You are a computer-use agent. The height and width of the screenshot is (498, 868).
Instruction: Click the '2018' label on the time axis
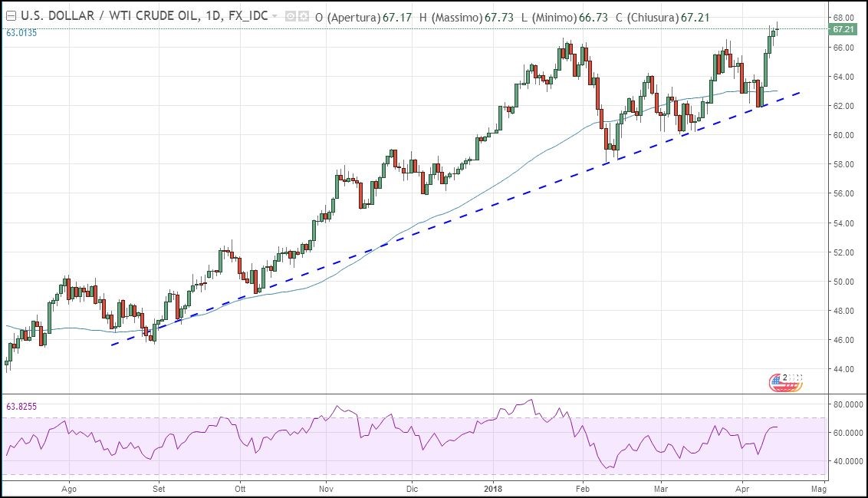click(493, 487)
